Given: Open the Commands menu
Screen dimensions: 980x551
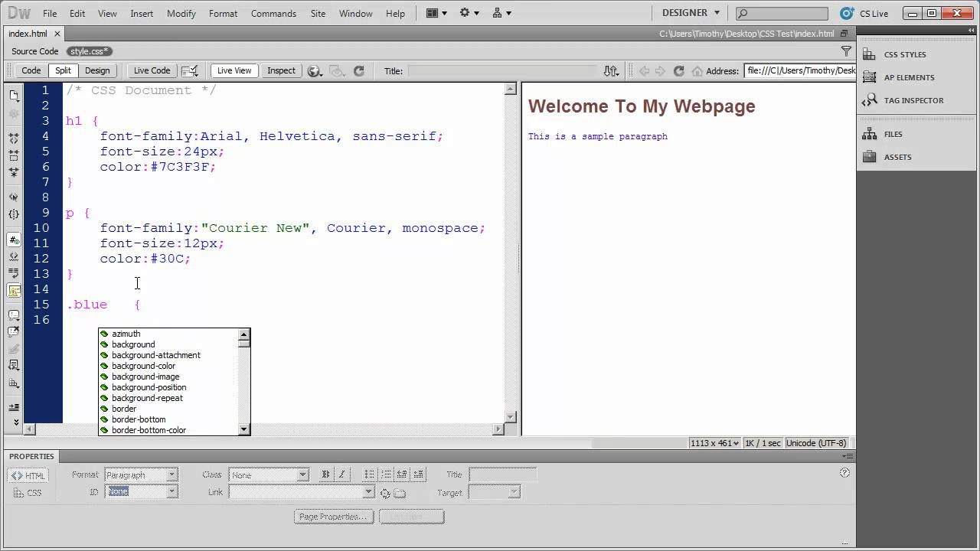Looking at the screenshot, I should coord(273,14).
